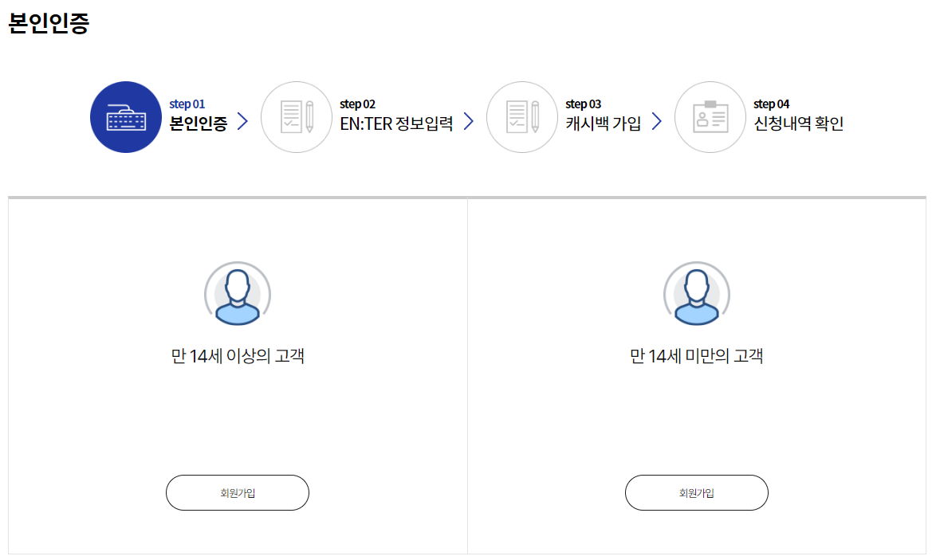Click 회원가입 for customers 14 or older
The image size is (940, 560).
tap(237, 492)
